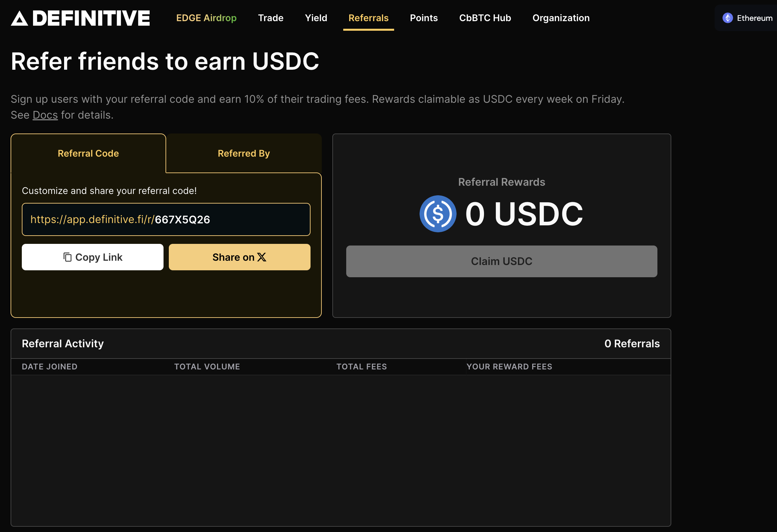Click the blue USDC coin icon
This screenshot has width=777, height=532.
tap(438, 214)
